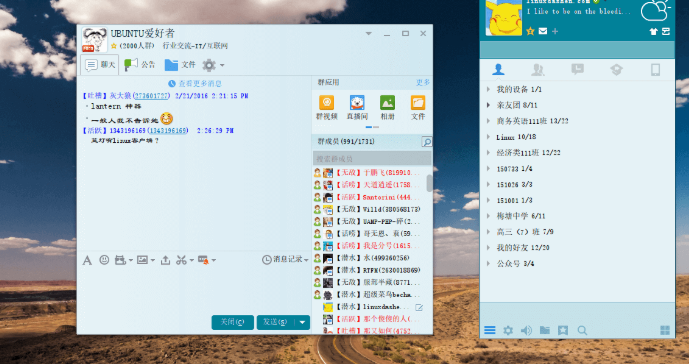689x364 pixels.
Task: Select the contacts tab in QQ panel
Action: 498,69
